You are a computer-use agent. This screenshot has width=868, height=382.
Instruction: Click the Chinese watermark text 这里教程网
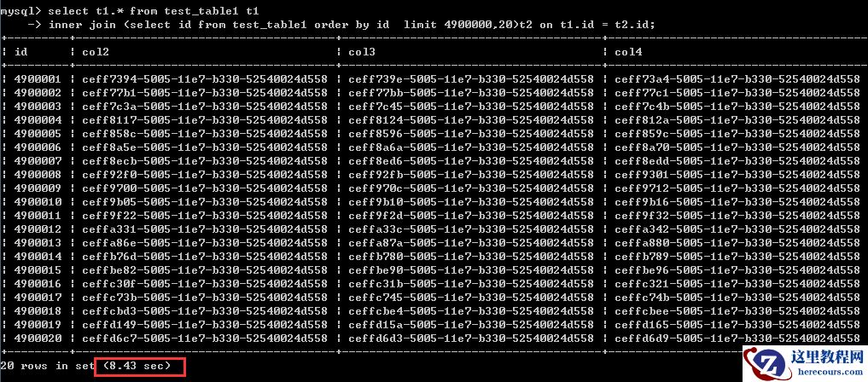[828, 356]
